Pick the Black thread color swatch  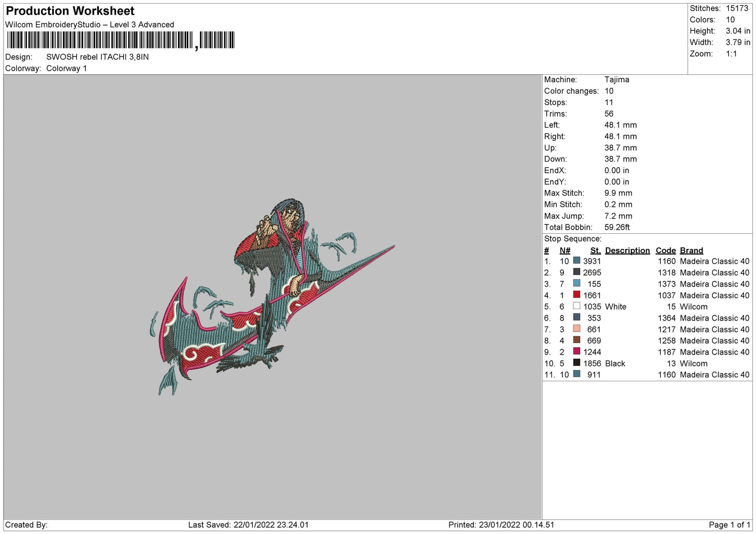[577, 363]
